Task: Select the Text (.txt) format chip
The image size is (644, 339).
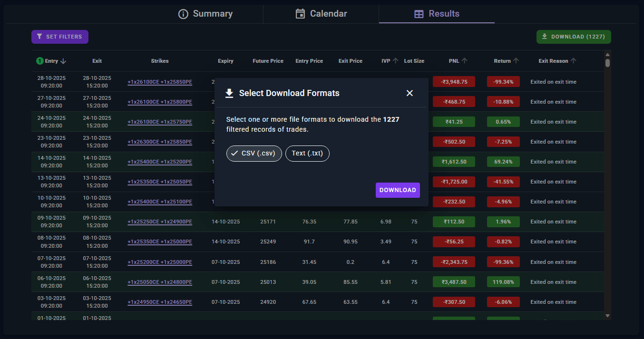Action: point(307,153)
